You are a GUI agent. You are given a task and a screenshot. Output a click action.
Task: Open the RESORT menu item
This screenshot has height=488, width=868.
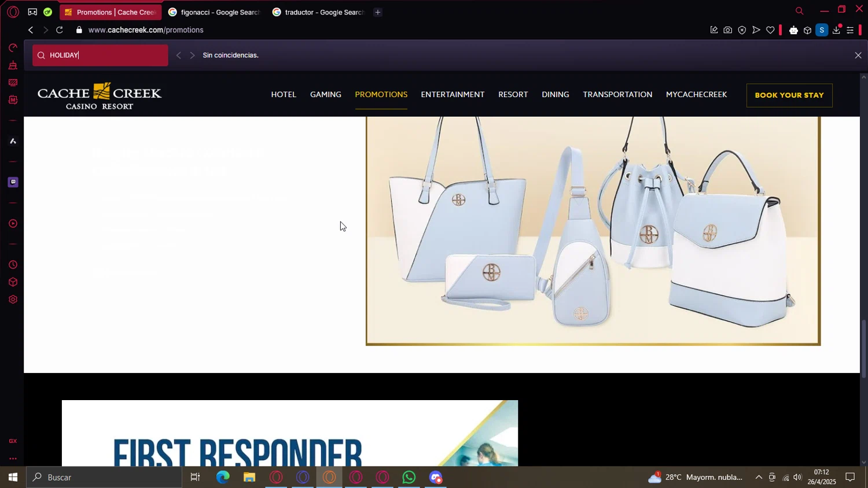pos(513,94)
